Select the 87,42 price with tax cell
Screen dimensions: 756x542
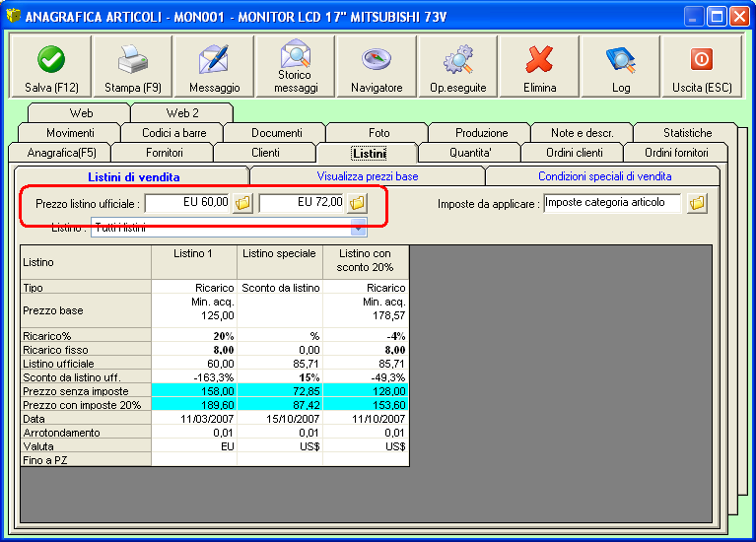click(x=280, y=405)
